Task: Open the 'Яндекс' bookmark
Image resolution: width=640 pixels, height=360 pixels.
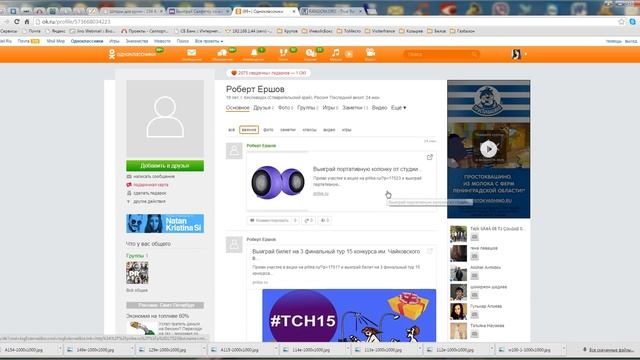Action: [55, 31]
